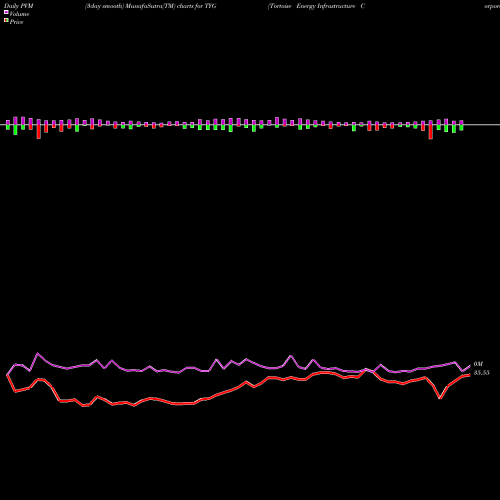Screen dimensions: 500x500
Task: Click the '(3day smooth) MunafaSutra(TM) charts for TYG' heading
Action: pyautogui.click(x=150, y=6)
